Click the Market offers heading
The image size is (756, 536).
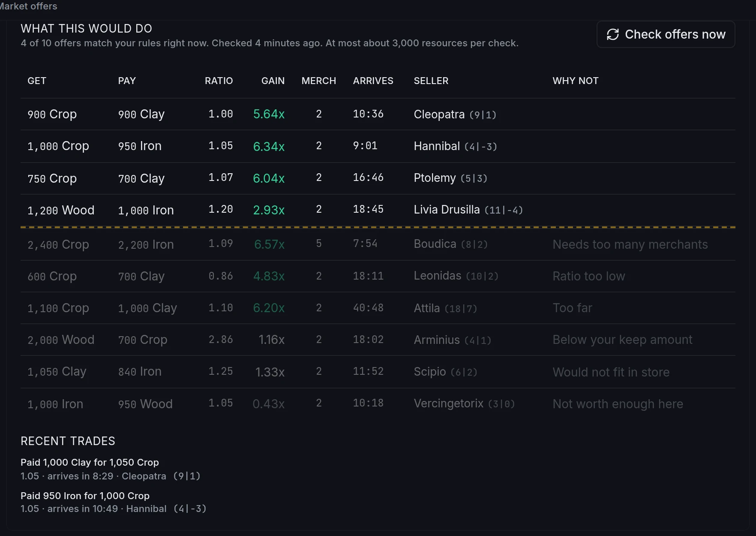pyautogui.click(x=28, y=6)
